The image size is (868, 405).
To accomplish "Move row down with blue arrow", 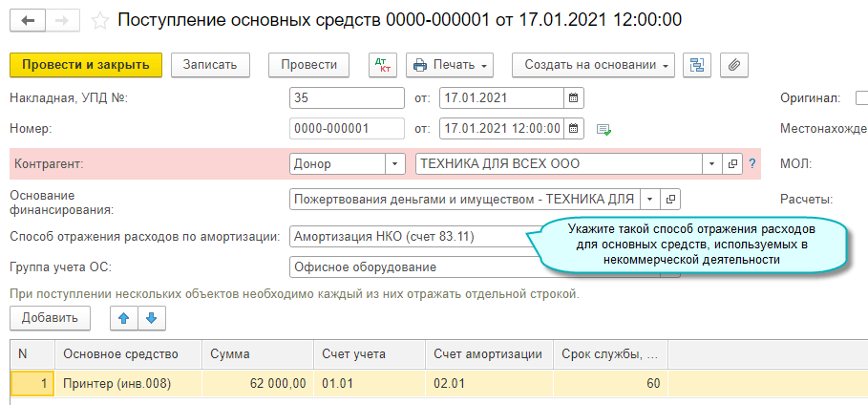I will click(152, 318).
